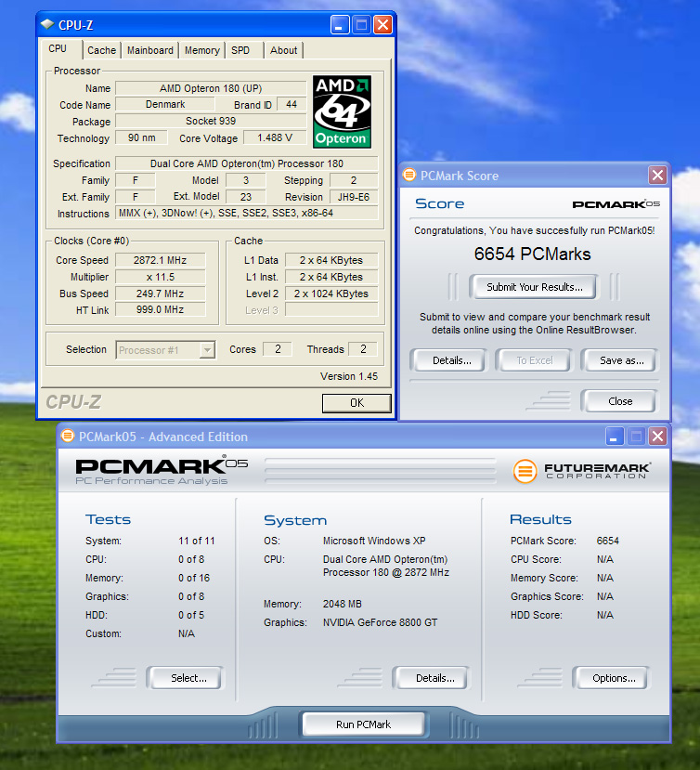The image size is (700, 770).
Task: Click the PCMARK05 logo in main window
Action: click(162, 470)
